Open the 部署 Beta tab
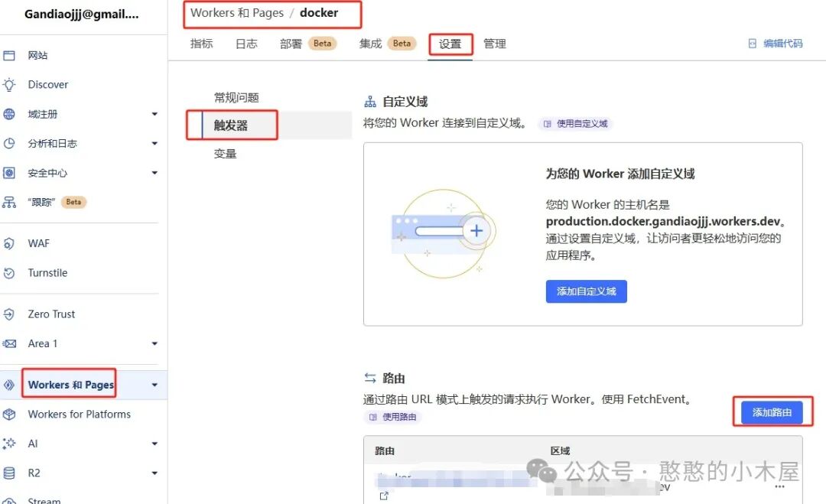826x504 pixels. 290,44
